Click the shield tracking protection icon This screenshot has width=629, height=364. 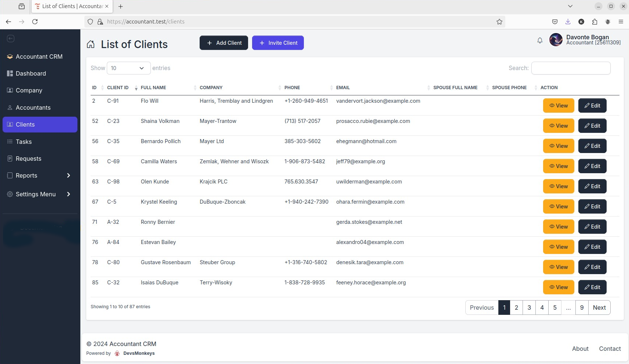[x=90, y=22]
